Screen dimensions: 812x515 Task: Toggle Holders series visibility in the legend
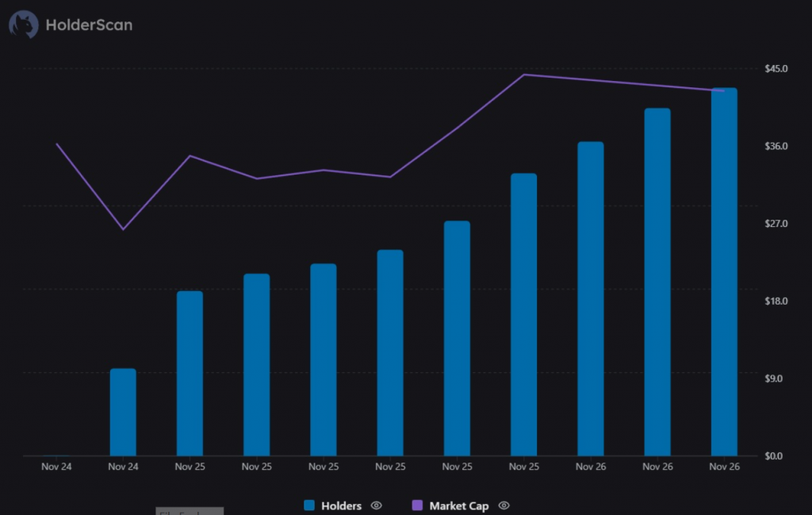pos(343,505)
